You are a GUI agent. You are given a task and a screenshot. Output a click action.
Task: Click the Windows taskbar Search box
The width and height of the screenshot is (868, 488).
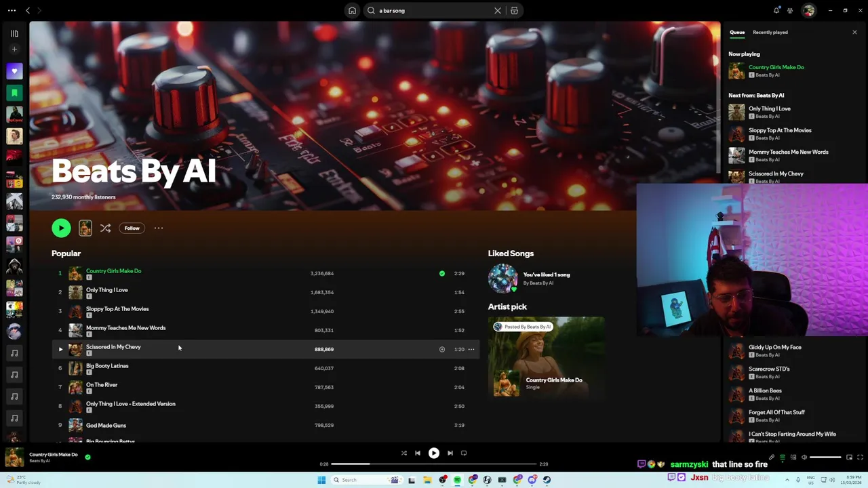coord(366,480)
